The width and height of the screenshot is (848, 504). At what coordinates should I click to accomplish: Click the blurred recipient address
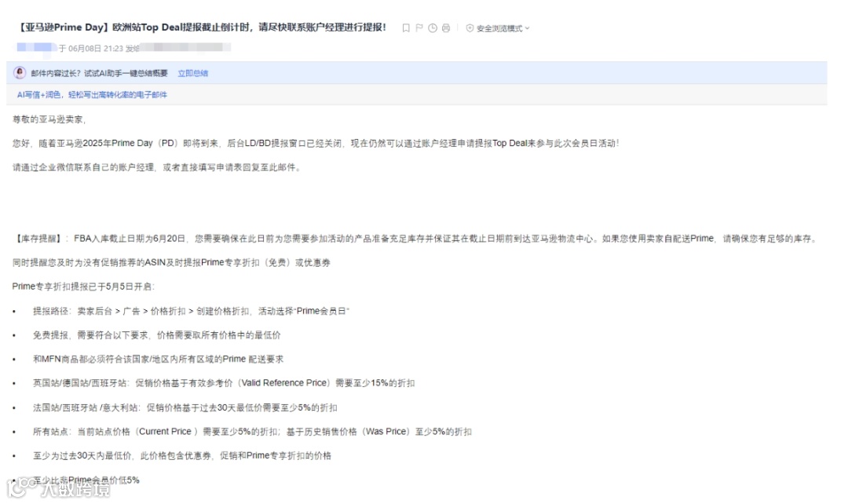tap(185, 48)
